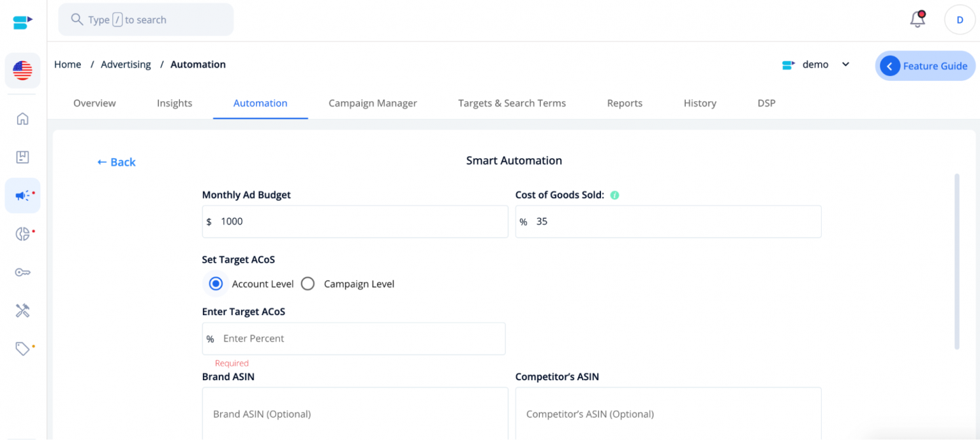Select the Home icon in the sidebar
Viewport: 980px width, 440px height.
22,119
